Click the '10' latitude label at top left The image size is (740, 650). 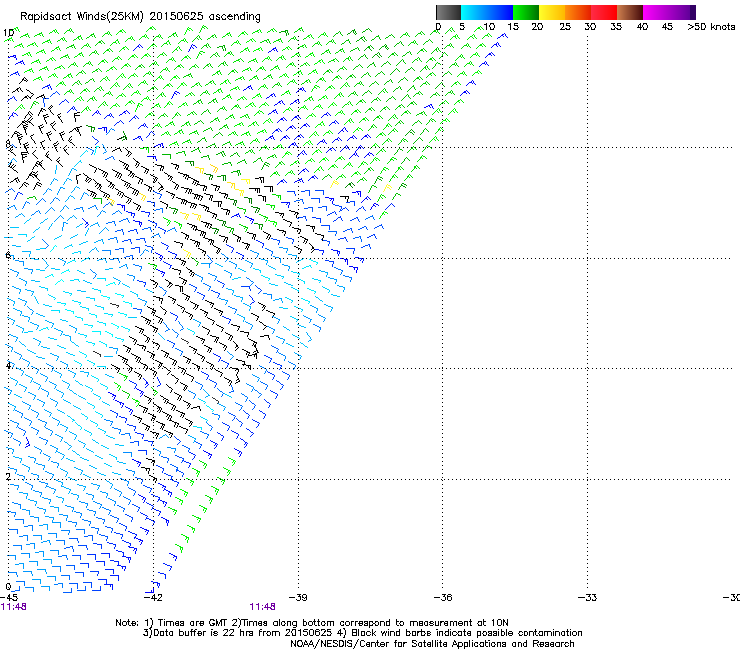[x=8, y=33]
